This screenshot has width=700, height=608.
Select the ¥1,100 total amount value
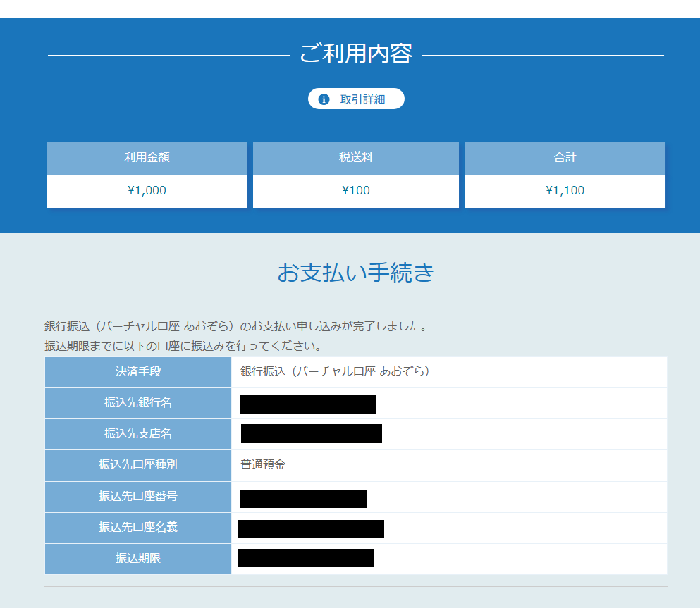pos(564,190)
